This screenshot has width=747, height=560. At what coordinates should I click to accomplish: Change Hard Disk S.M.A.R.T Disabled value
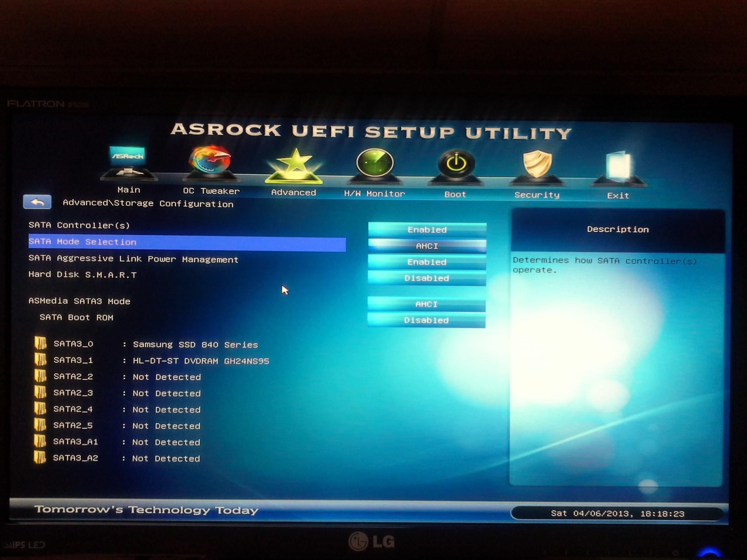pyautogui.click(x=427, y=278)
